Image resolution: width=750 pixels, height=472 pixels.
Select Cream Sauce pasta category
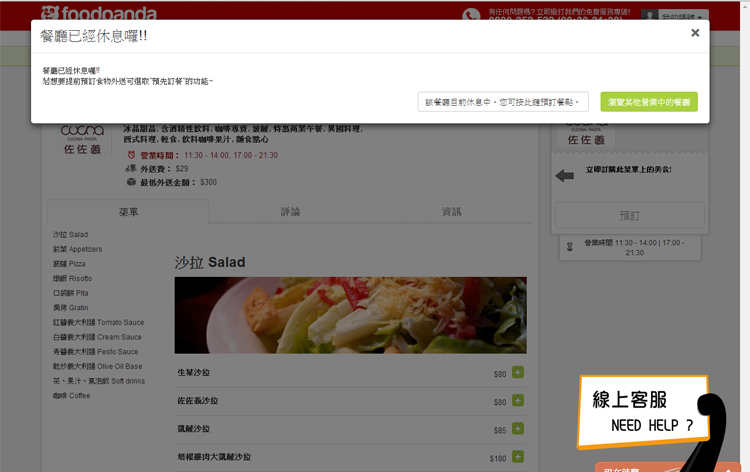point(97,337)
